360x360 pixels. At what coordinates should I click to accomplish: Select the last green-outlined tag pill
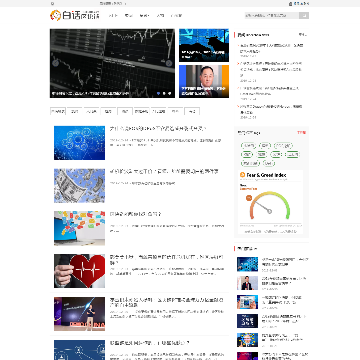[x=268, y=163]
